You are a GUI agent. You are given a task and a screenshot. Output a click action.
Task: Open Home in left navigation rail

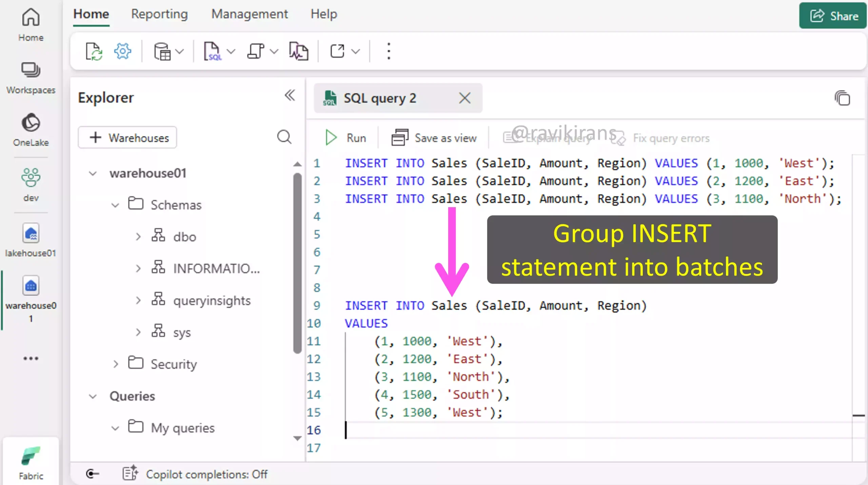31,24
